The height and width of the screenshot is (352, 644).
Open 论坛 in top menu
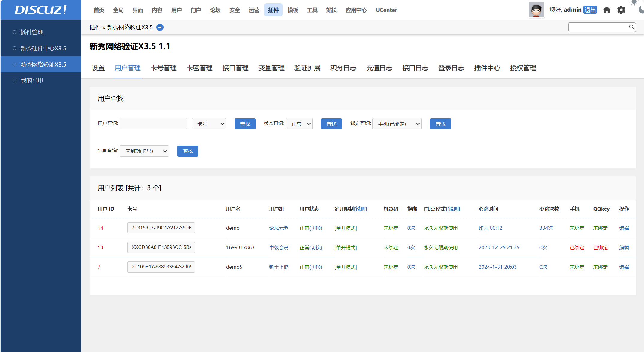click(215, 10)
